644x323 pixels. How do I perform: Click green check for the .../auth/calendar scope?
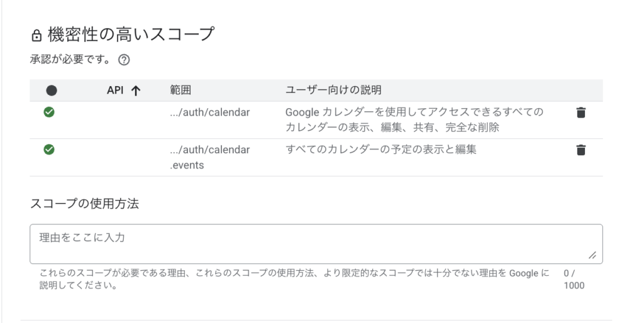[x=49, y=112]
